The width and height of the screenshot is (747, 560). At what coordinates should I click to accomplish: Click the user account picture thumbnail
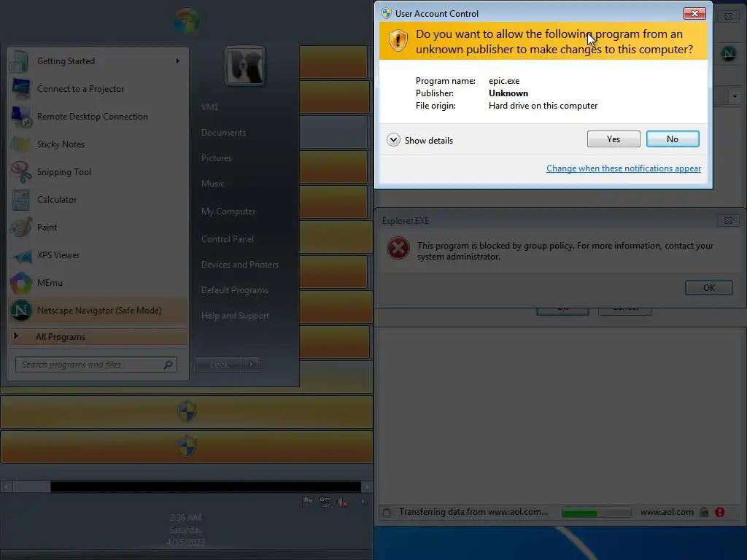pyautogui.click(x=245, y=66)
